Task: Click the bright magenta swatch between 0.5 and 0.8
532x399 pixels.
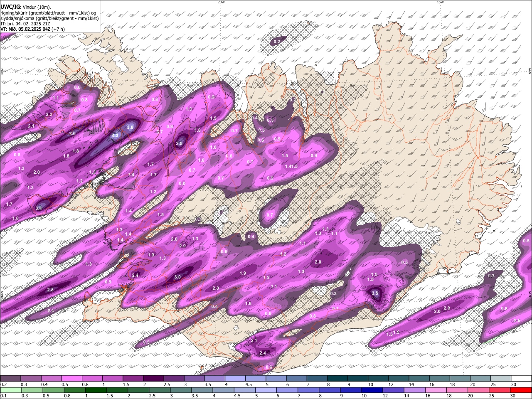Action: (71, 378)
